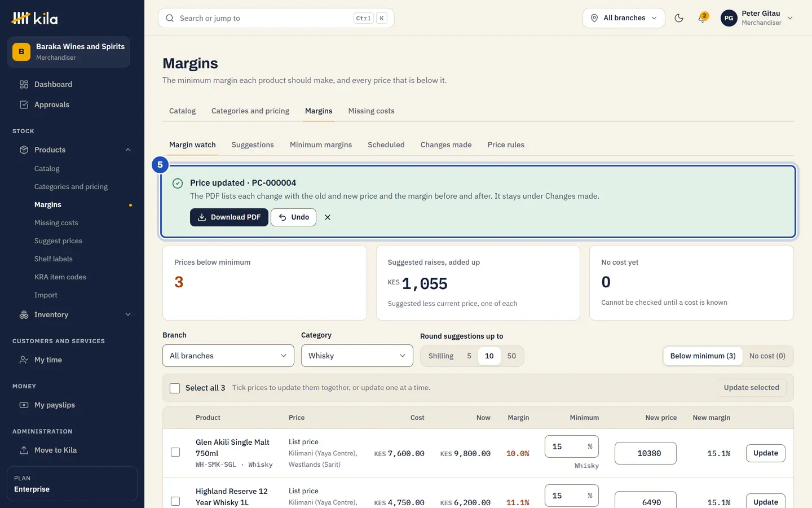Viewport: 812px width, 508px height.
Task: Open KRA item codes in sidebar
Action: (x=60, y=277)
